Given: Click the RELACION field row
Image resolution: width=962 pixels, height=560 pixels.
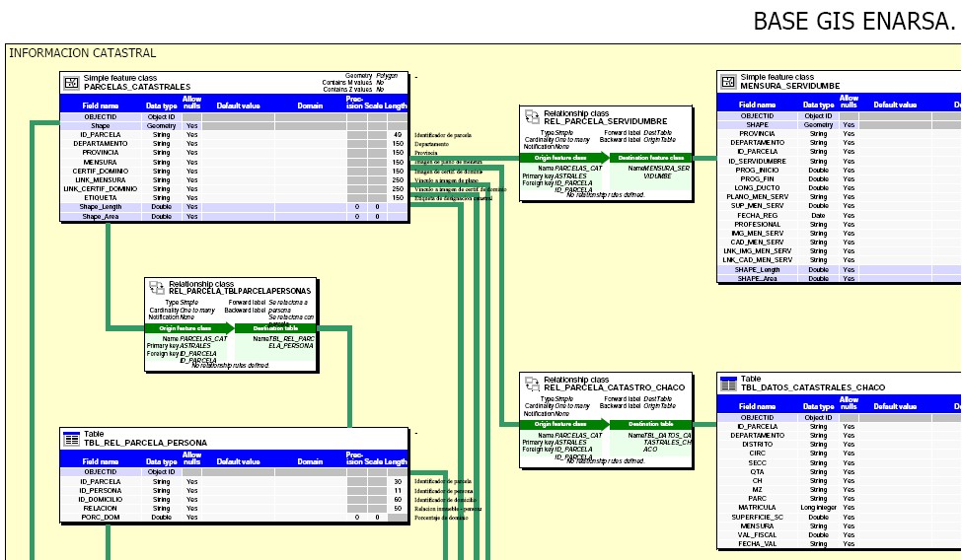Looking at the screenshot, I should 234,509.
